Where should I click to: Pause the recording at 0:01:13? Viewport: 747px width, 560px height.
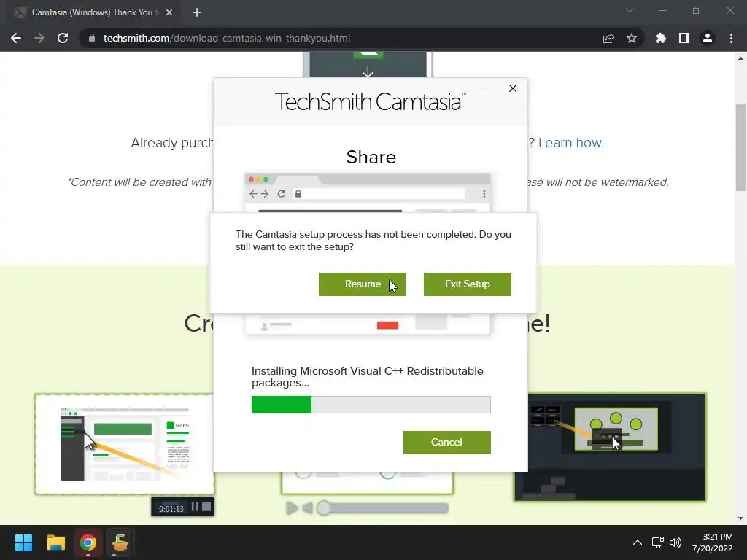click(195, 507)
